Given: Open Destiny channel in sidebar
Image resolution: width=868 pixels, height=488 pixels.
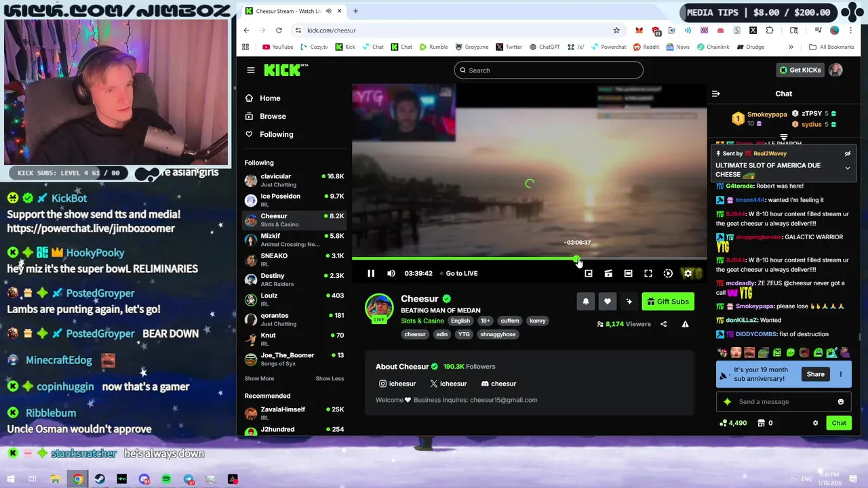Looking at the screenshot, I should pyautogui.click(x=294, y=279).
